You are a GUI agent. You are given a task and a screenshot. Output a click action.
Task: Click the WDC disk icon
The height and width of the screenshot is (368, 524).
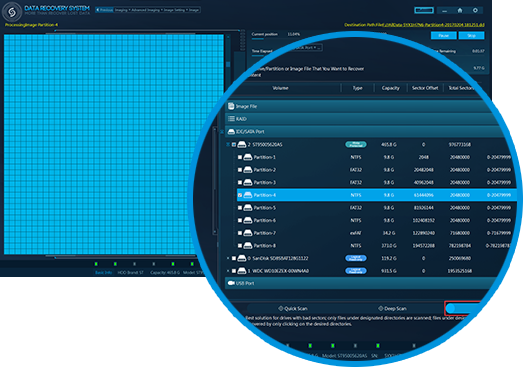[242, 271]
